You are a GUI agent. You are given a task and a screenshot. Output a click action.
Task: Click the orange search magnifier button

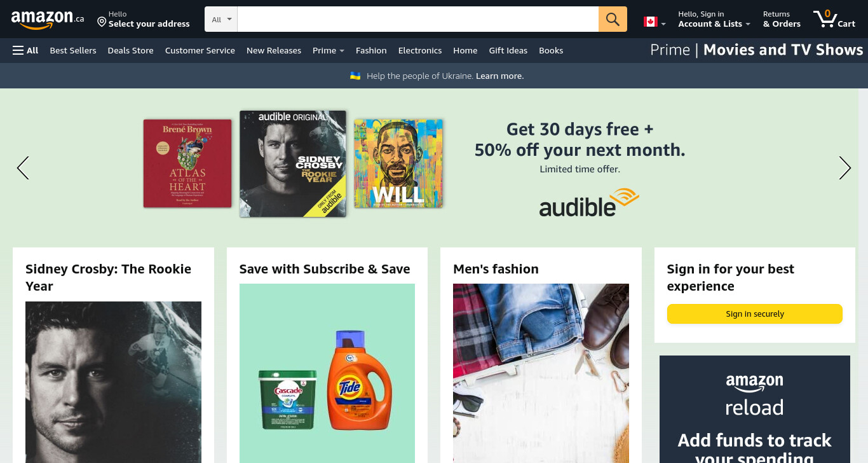[x=613, y=19]
